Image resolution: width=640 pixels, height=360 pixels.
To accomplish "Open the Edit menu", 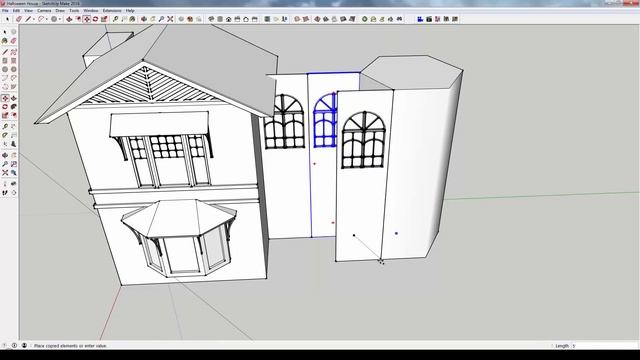I will point(16,11).
